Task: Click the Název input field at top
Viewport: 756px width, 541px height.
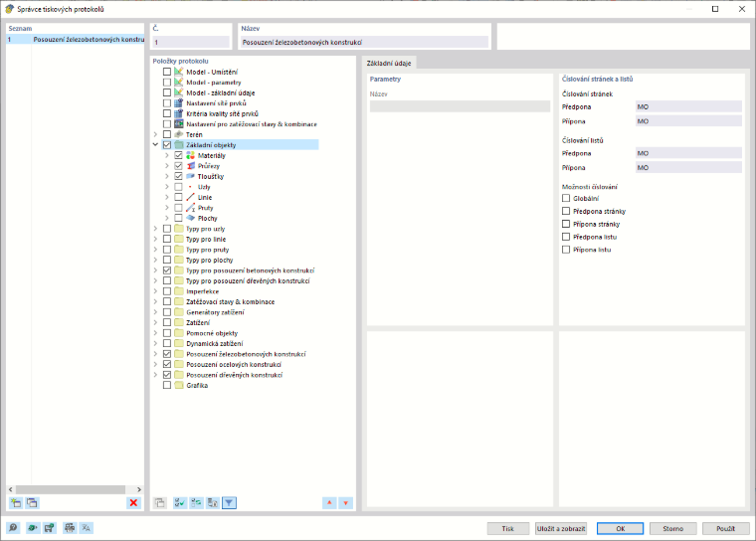Action: 364,43
